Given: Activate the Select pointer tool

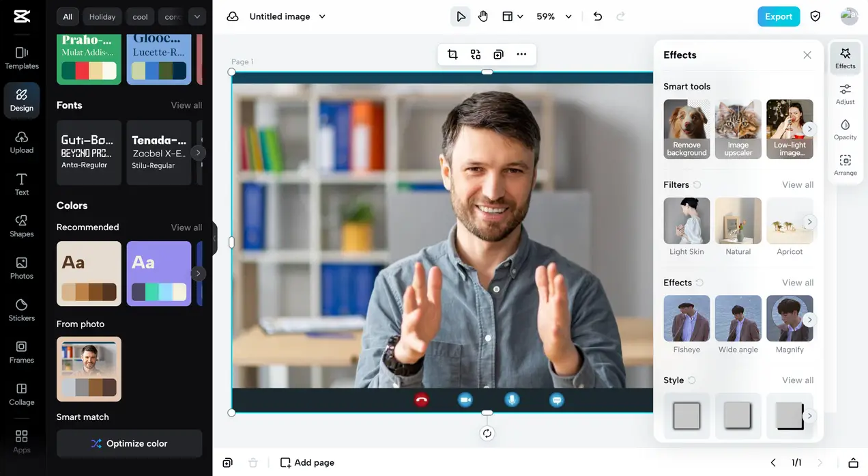Looking at the screenshot, I should coord(461,16).
